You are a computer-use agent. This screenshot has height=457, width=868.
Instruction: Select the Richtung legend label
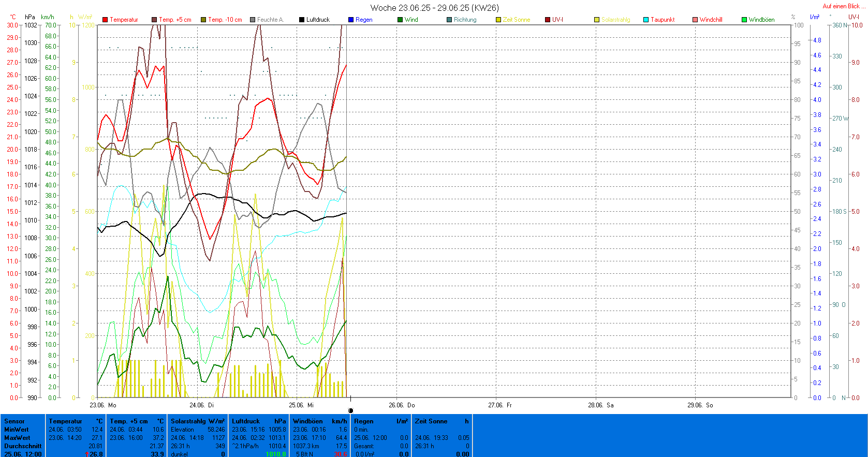pos(465,20)
